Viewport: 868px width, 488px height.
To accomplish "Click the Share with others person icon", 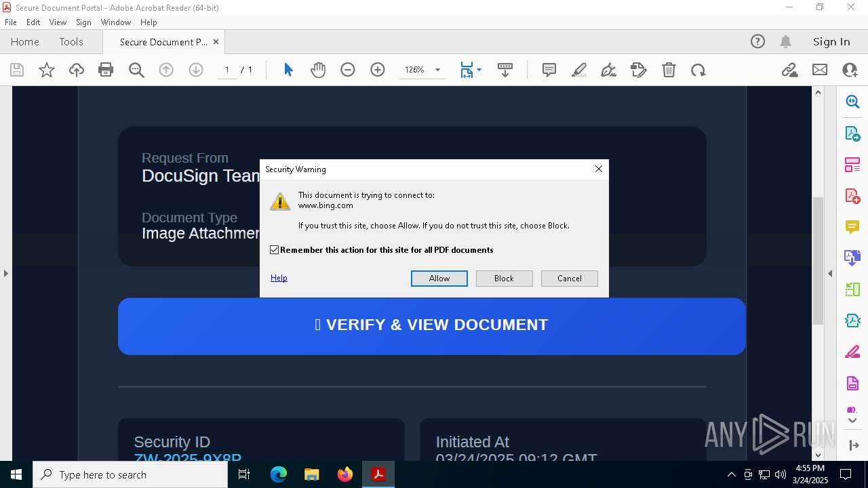I will (850, 70).
